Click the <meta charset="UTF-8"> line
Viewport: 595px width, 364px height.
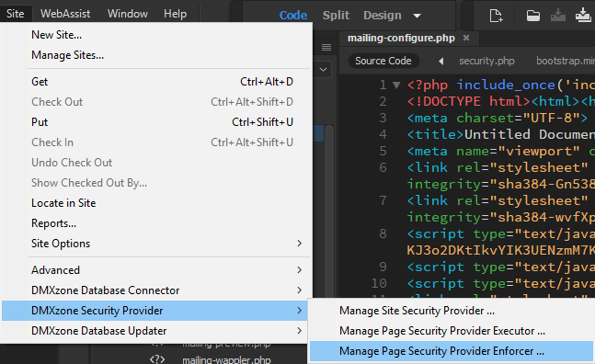click(498, 118)
